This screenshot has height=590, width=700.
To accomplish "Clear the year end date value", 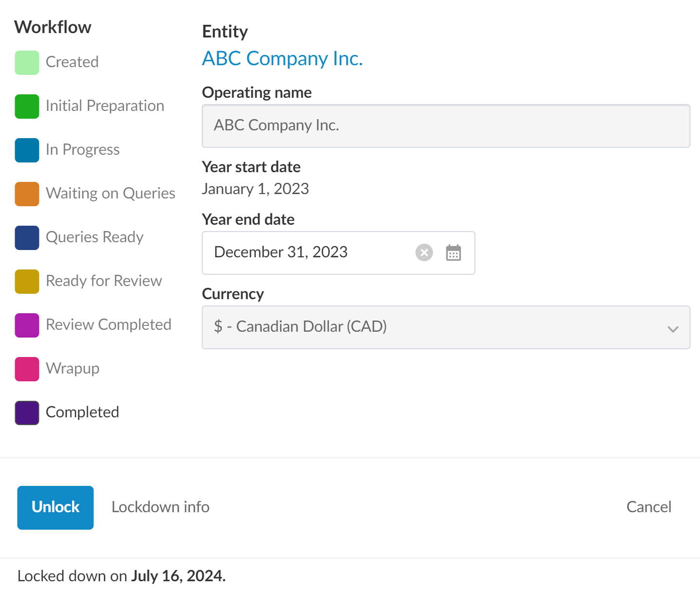I will [424, 252].
